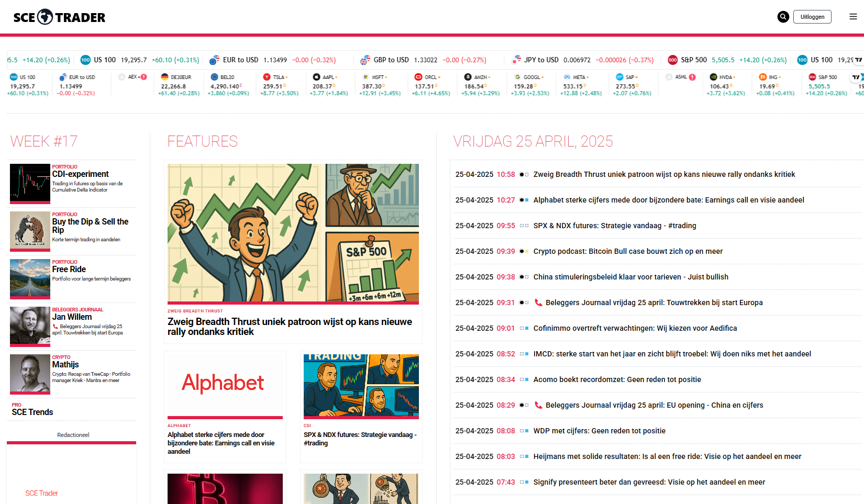Go to the SCE Trader logo homepage

pyautogui.click(x=59, y=17)
